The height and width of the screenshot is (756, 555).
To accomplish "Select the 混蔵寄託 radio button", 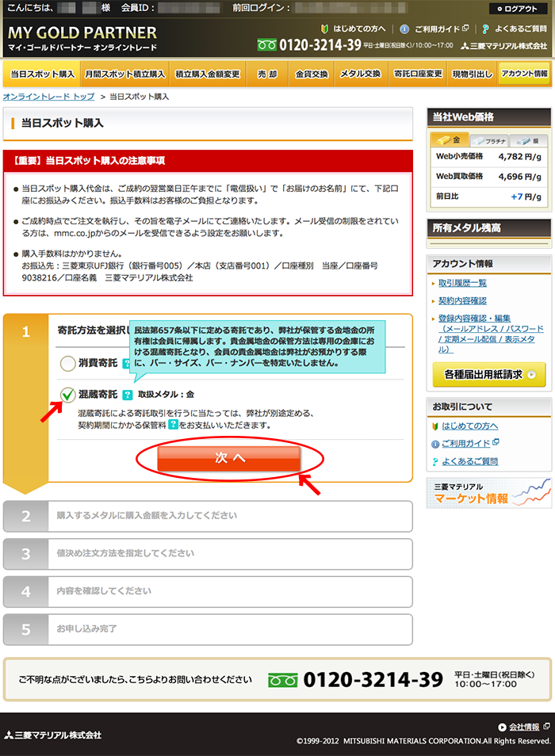I will coord(67,395).
